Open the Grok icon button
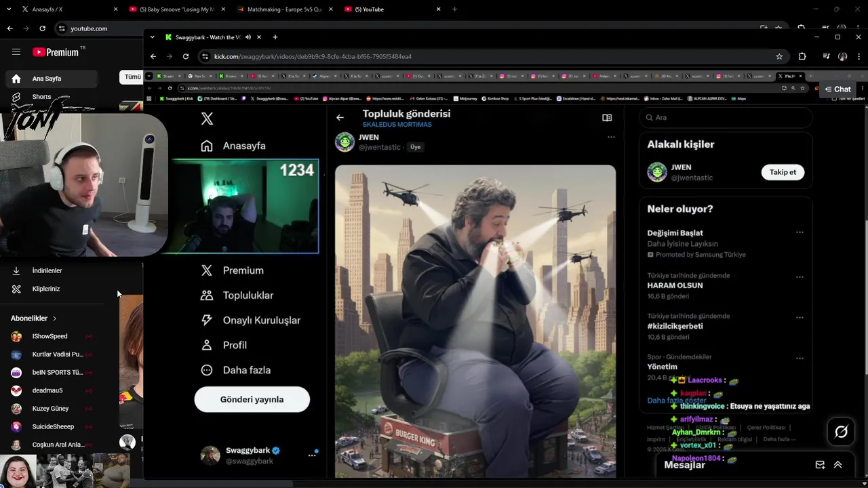 [841, 432]
